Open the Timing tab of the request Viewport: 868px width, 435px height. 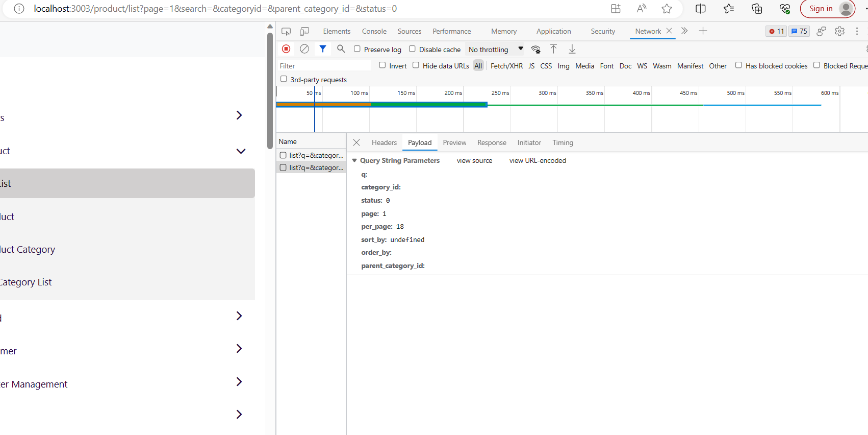point(563,142)
